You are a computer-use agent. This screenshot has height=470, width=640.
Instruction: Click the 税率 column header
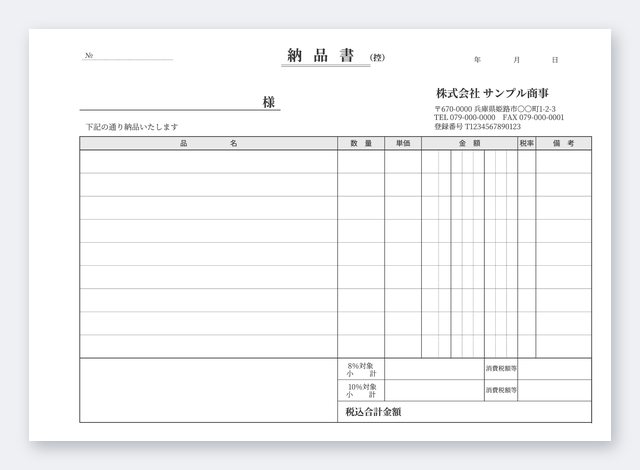(x=527, y=143)
